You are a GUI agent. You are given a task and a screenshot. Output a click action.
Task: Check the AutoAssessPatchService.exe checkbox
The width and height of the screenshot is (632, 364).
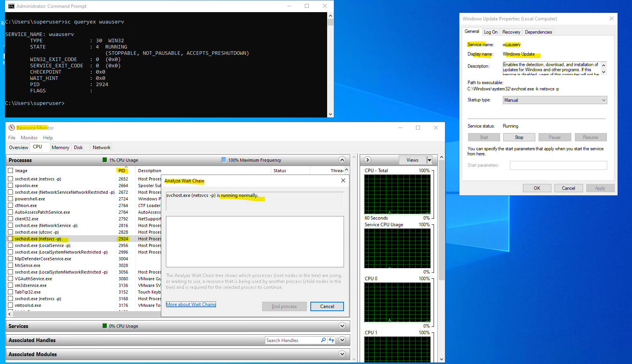pyautogui.click(x=11, y=212)
